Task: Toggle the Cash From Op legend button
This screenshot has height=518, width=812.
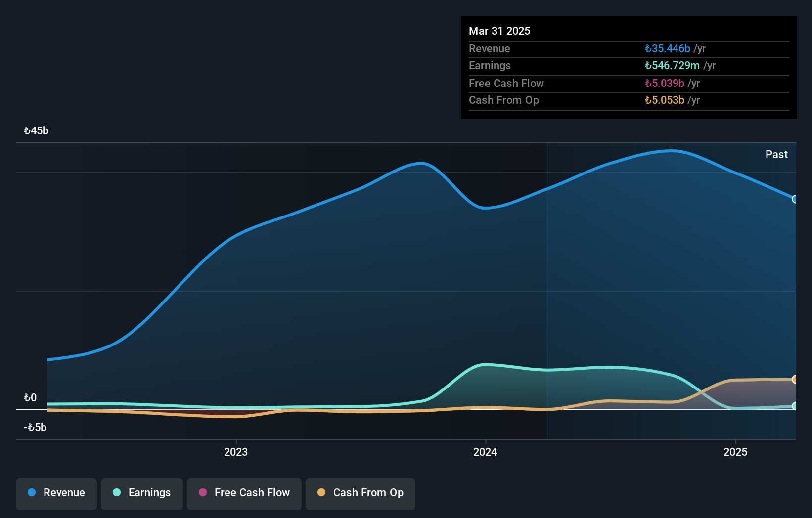Action: pyautogui.click(x=361, y=494)
